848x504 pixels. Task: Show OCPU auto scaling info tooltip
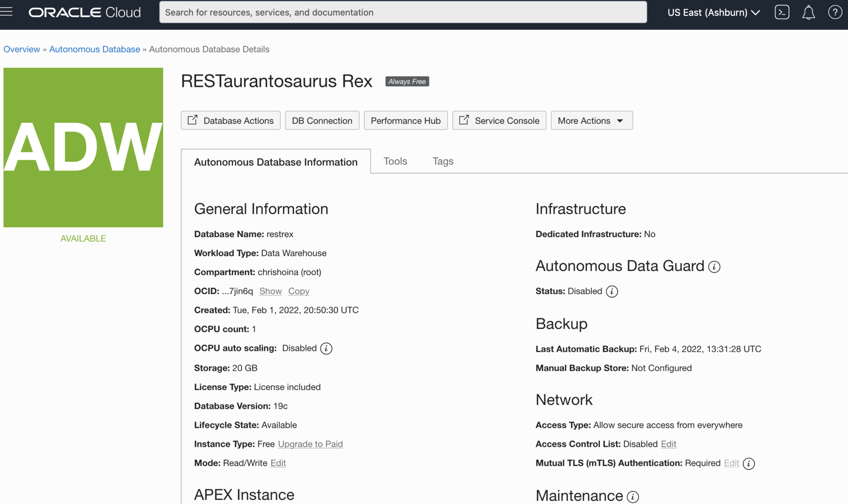(x=326, y=348)
